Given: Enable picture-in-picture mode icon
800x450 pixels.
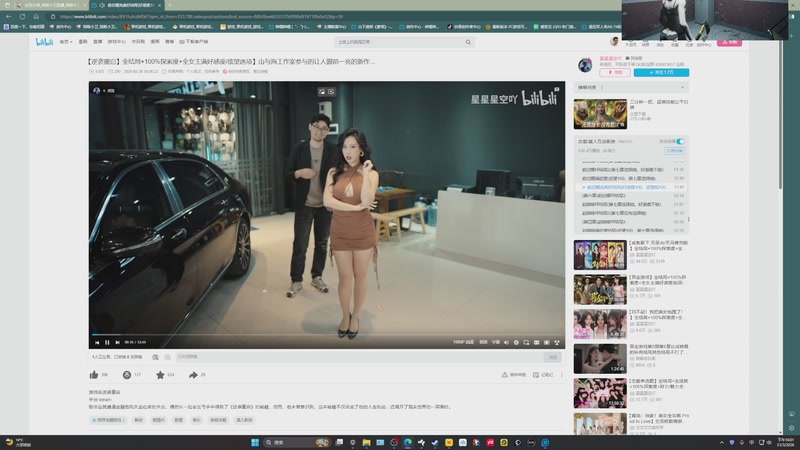Looking at the screenshot, I should pyautogui.click(x=526, y=342).
